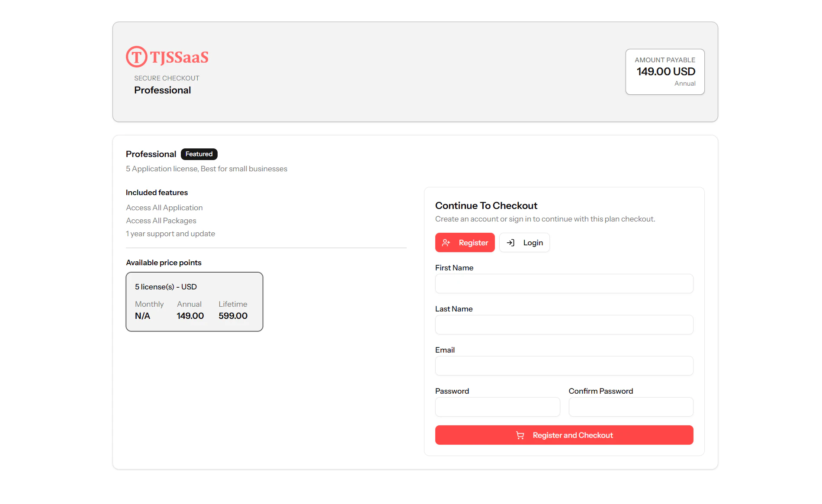The height and width of the screenshot is (504, 822).
Task: Click the Featured badge next to Professional
Action: pos(199,154)
